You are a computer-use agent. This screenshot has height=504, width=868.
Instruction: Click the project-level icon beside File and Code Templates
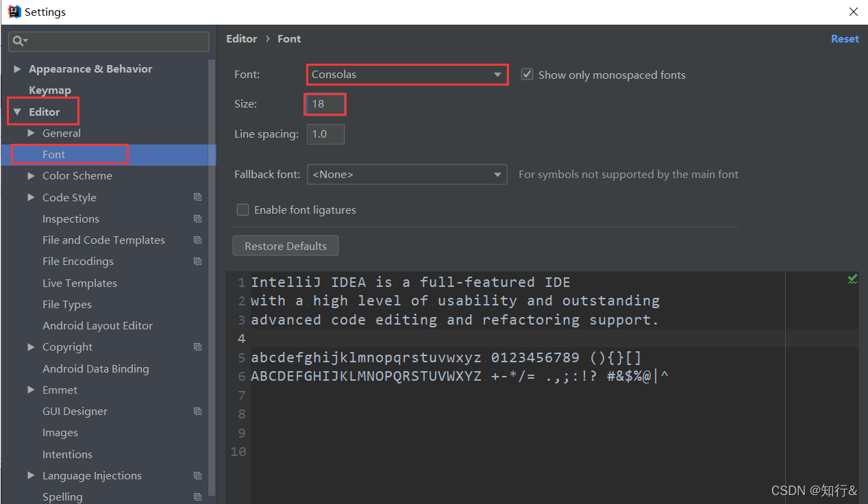pyautogui.click(x=197, y=240)
